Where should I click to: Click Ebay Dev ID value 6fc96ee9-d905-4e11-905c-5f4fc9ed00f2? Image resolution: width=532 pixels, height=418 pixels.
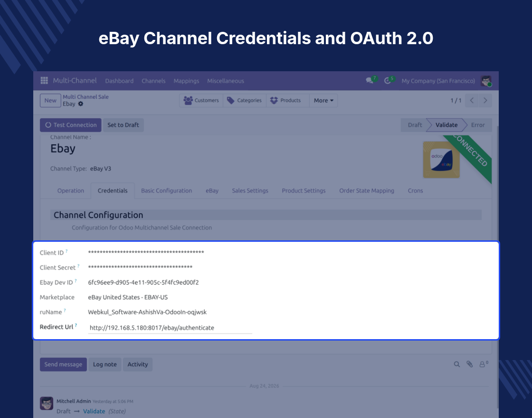(143, 282)
